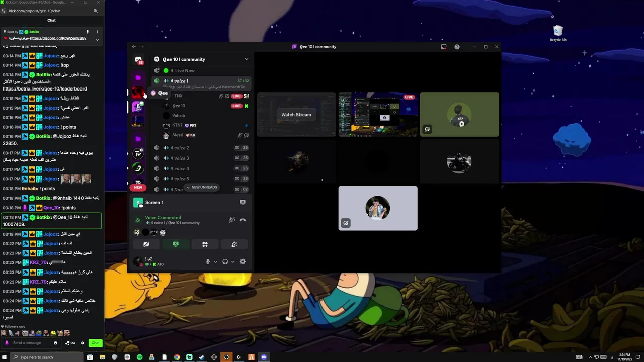Image resolution: width=644 pixels, height=362 pixels.
Task: Go back using Discord's back arrow
Action: tap(134, 47)
